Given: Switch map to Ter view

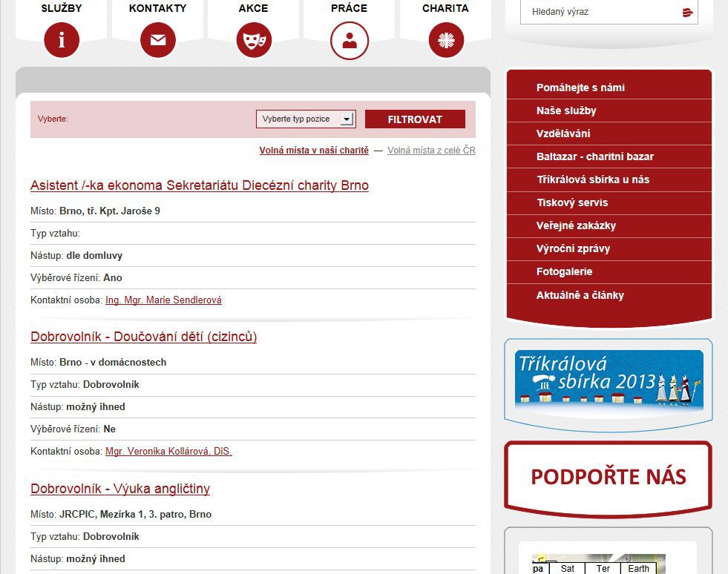Looking at the screenshot, I should [x=603, y=568].
